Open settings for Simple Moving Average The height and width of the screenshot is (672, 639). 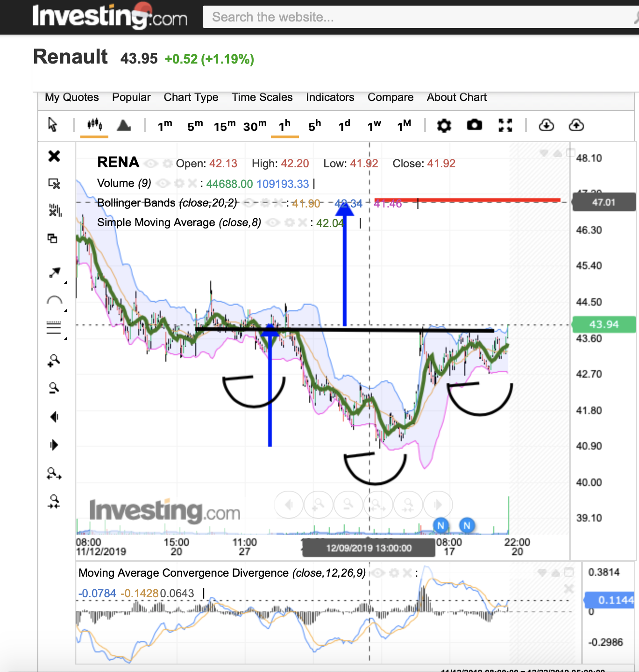(290, 222)
